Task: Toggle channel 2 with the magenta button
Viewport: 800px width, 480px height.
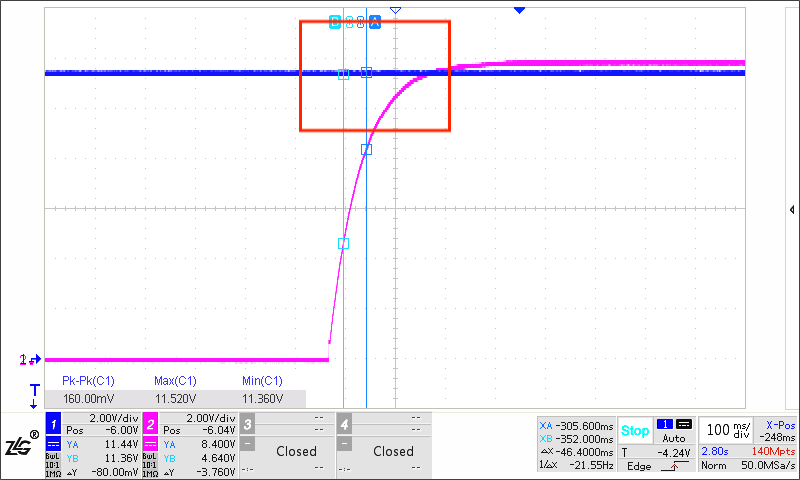Action: pos(151,424)
